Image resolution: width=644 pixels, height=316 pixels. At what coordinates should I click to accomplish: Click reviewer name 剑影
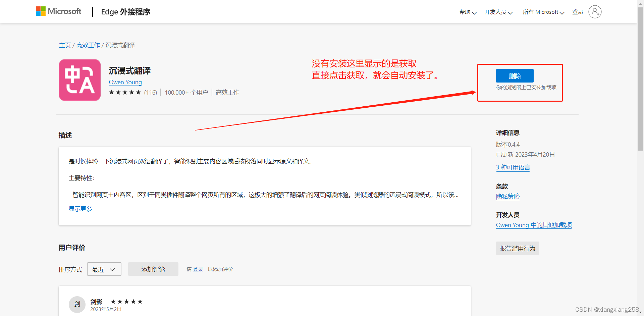[96, 302]
